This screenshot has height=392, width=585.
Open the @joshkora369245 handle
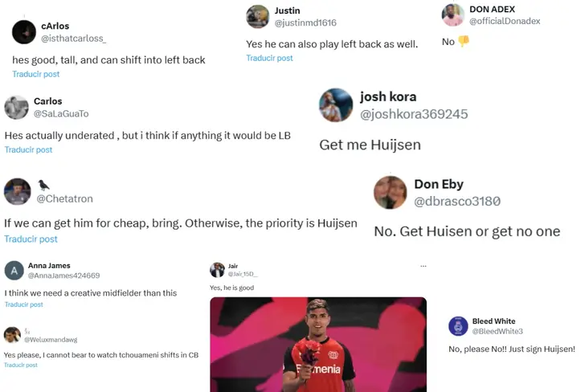coord(414,114)
